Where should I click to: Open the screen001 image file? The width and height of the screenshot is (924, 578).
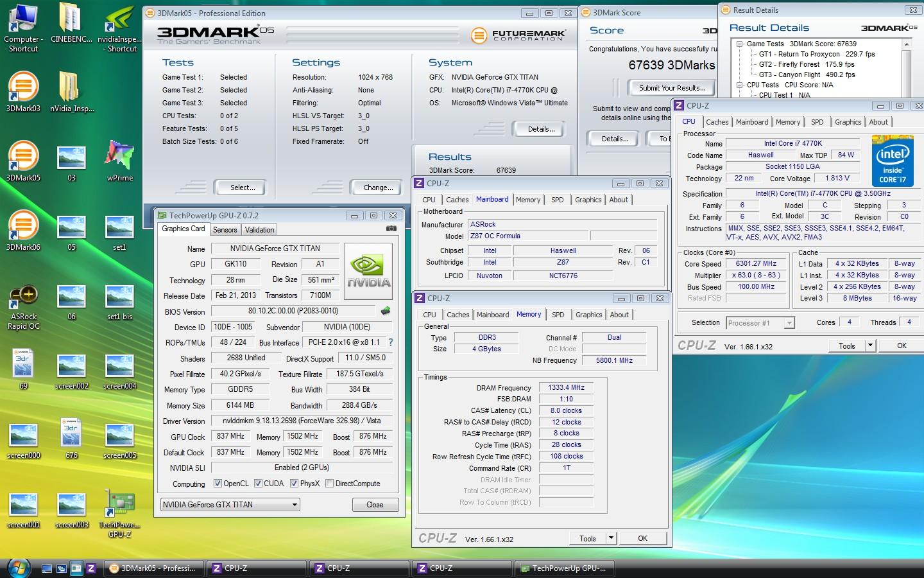coord(23,509)
